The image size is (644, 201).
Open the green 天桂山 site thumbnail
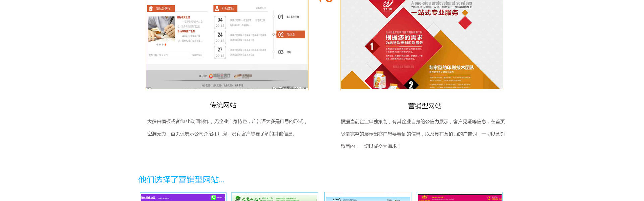[x=275, y=197]
